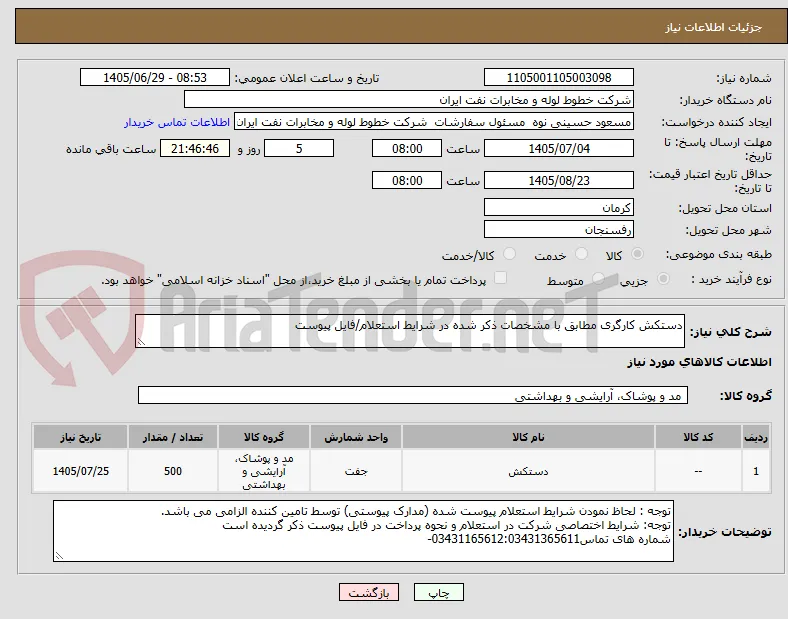This screenshot has height=619, width=788.
Task: Choose the متوسط purchase type radio
Action: pos(598,278)
